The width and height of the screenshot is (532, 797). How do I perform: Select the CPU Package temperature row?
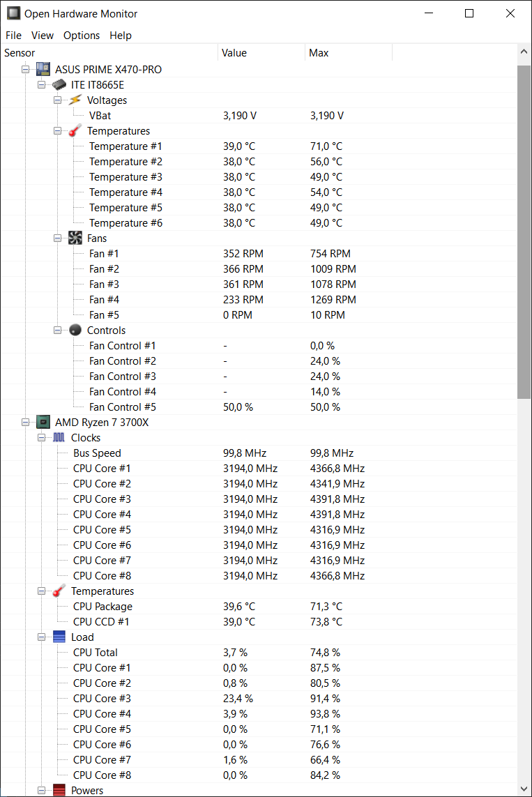point(259,606)
